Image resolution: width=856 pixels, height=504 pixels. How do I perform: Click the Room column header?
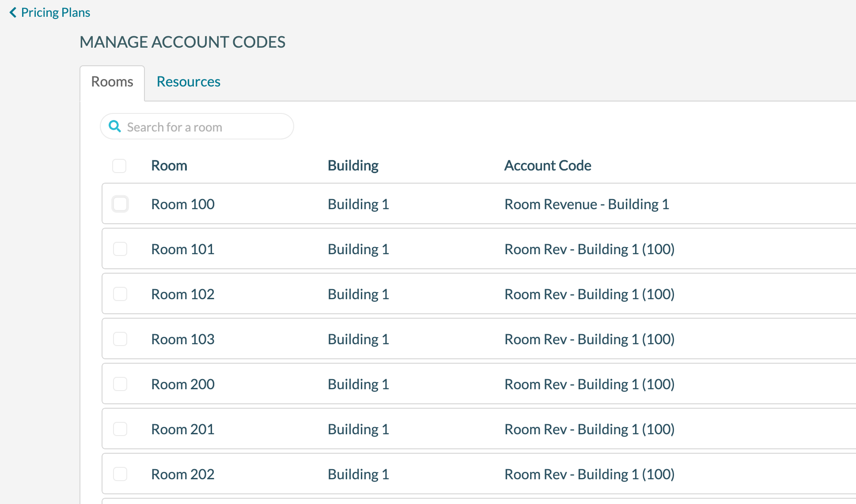[x=169, y=165]
